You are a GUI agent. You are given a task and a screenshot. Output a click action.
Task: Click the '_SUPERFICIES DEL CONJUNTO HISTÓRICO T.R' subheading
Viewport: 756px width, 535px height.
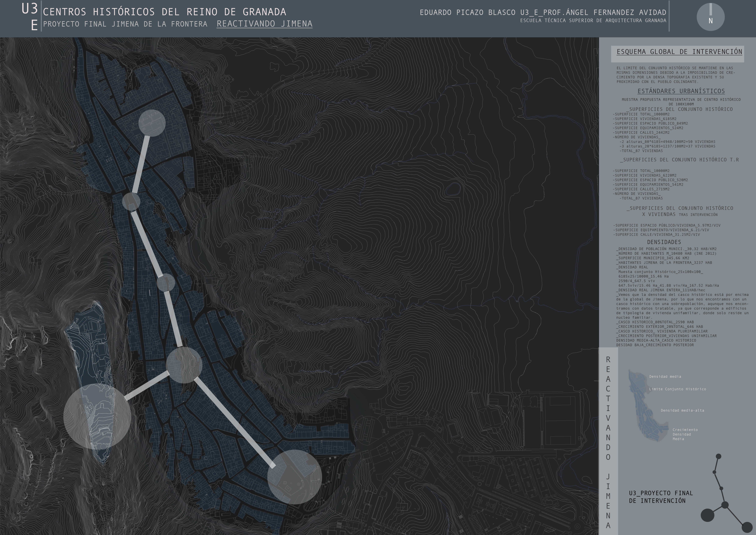(x=679, y=160)
